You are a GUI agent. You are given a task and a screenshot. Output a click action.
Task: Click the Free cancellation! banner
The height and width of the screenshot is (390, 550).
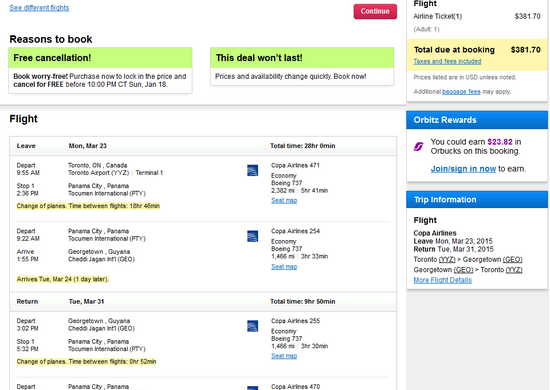coord(100,58)
